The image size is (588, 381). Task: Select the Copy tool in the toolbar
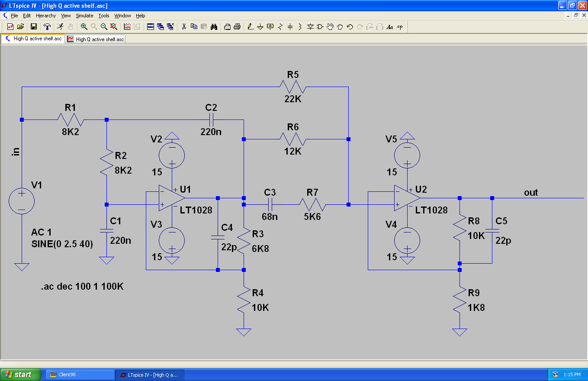(x=194, y=27)
